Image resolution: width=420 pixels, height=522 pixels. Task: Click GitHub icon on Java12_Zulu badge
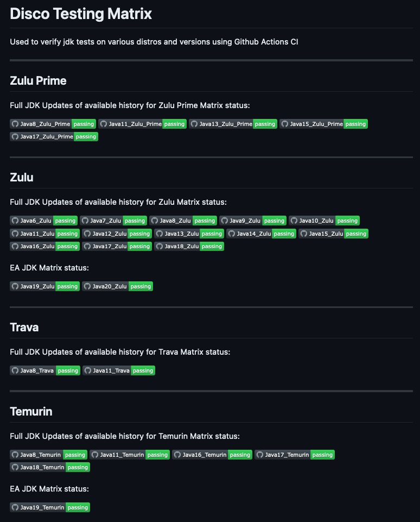click(87, 234)
